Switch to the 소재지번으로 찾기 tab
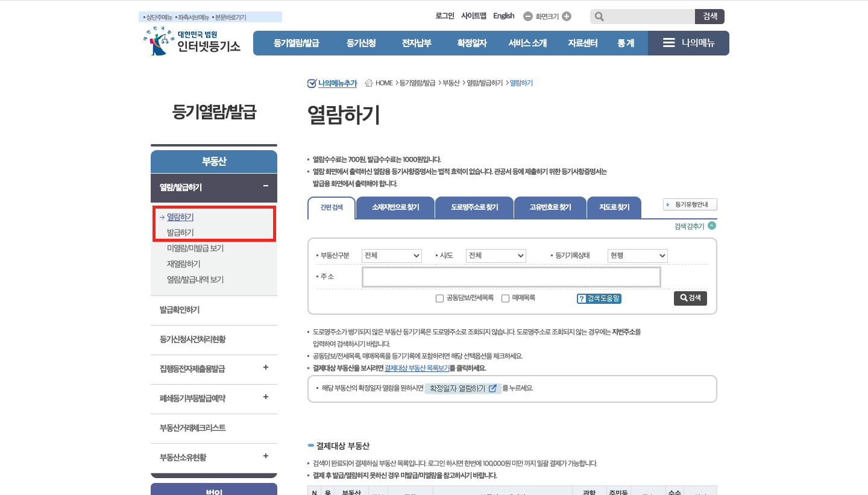Image resolution: width=868 pixels, height=495 pixels. coord(395,207)
